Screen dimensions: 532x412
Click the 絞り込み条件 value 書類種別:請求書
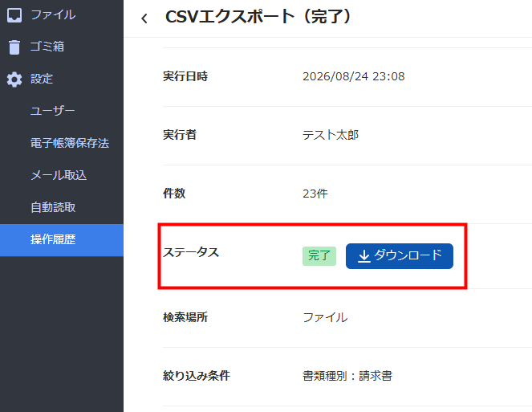click(x=347, y=376)
